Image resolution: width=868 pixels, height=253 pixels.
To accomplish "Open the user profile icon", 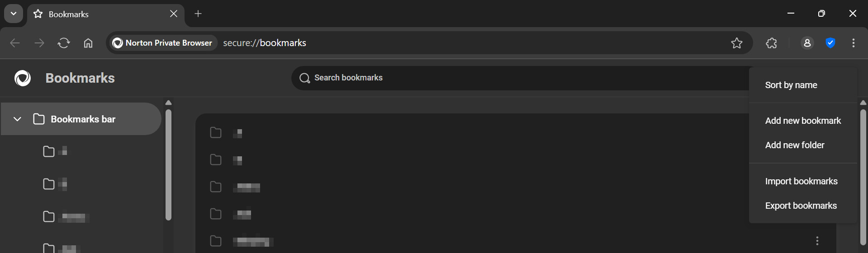I will pos(807,43).
